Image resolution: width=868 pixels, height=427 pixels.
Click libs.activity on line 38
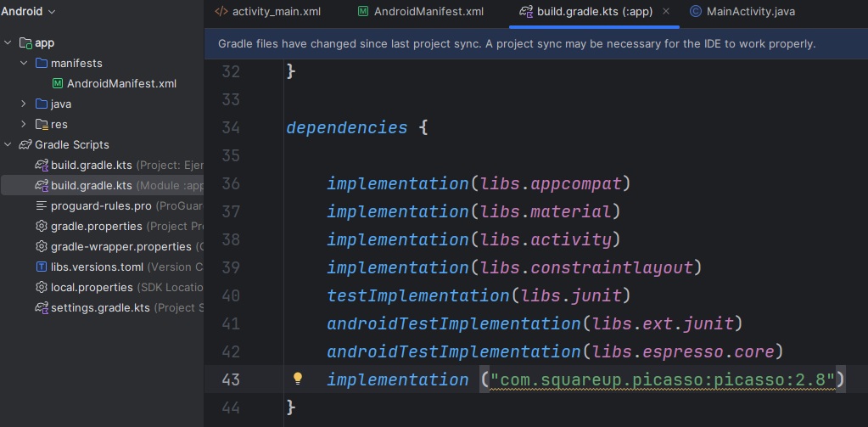click(546, 239)
